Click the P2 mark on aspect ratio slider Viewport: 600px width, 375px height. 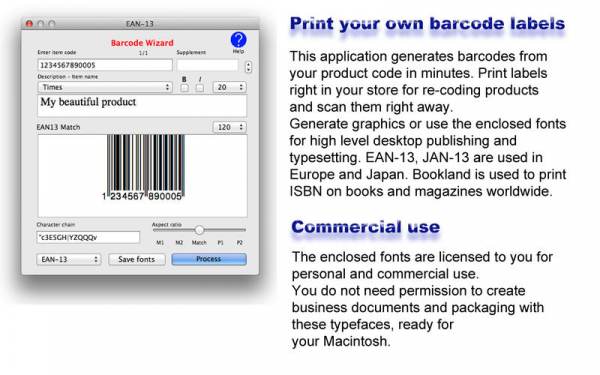pos(240,243)
